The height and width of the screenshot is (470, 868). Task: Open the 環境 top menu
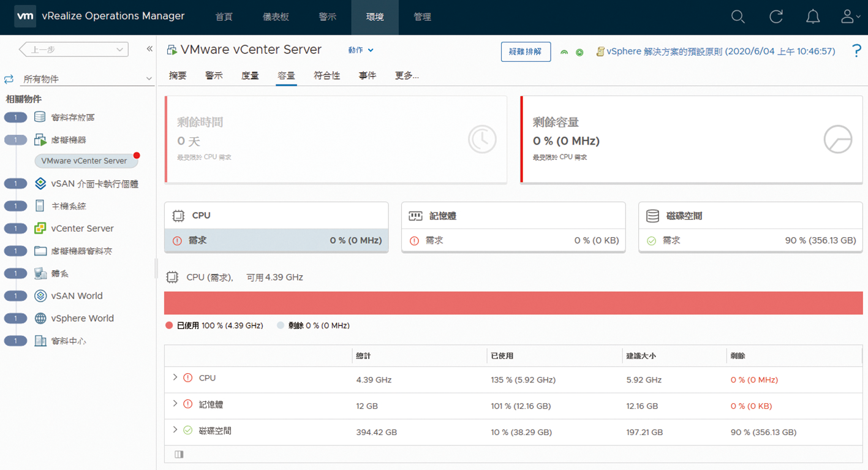pos(375,17)
